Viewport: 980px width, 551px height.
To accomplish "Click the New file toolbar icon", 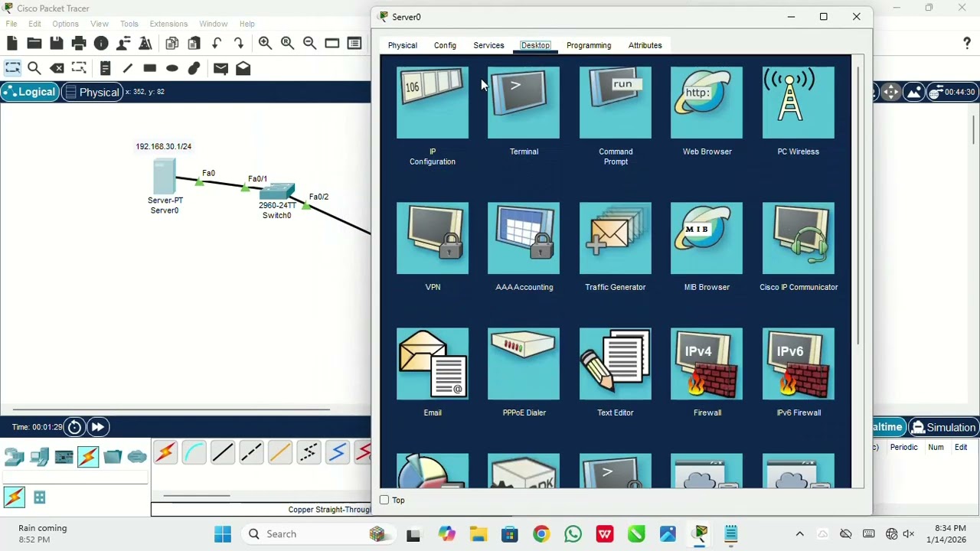I will pos(12,44).
